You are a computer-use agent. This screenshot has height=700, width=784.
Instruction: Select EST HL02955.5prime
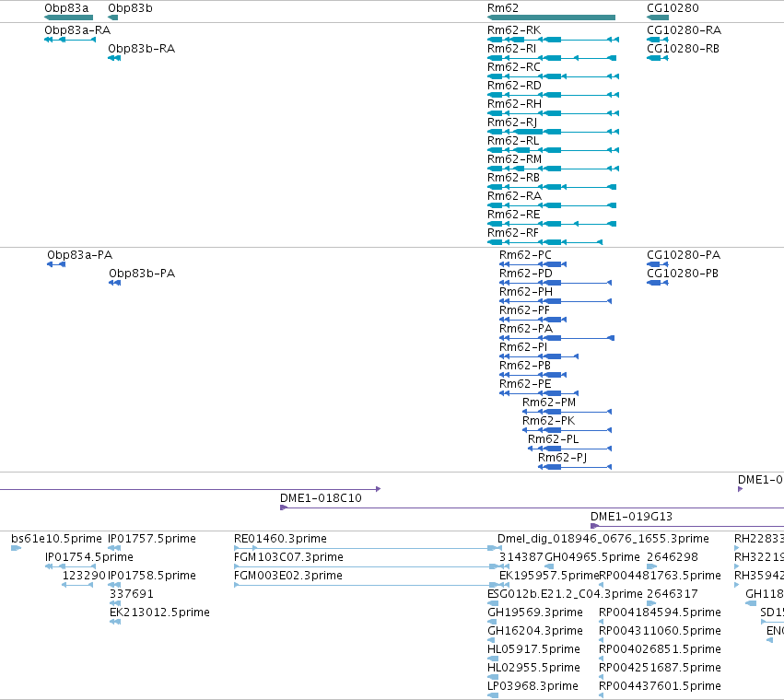pos(493,677)
